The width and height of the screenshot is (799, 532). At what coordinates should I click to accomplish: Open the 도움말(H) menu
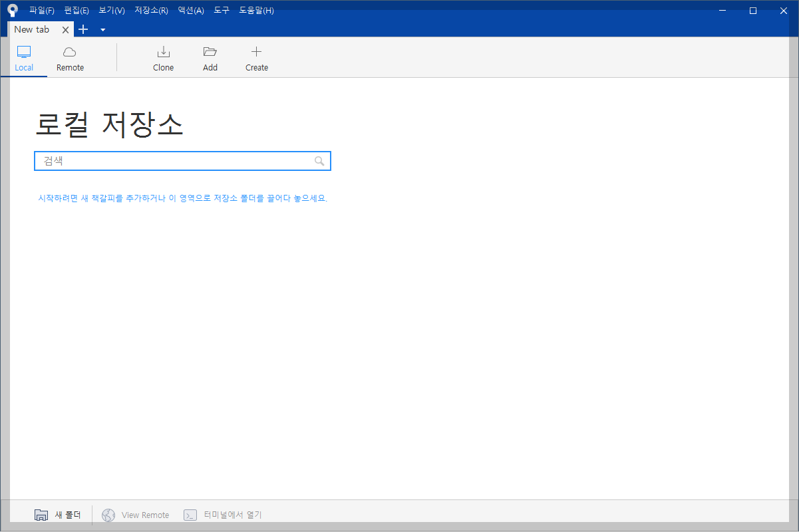point(256,11)
